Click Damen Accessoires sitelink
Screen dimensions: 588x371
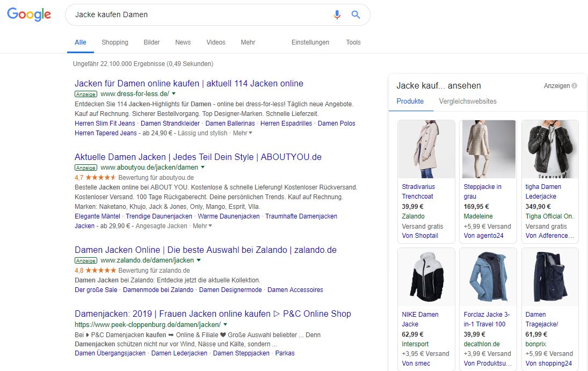click(295, 290)
